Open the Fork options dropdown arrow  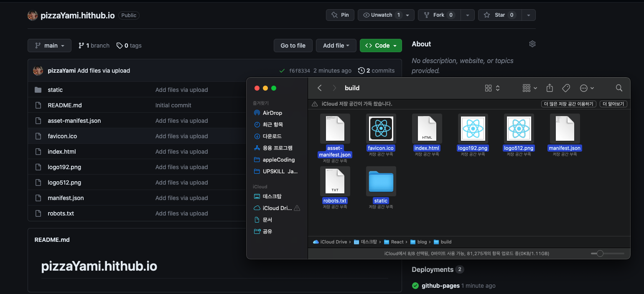(467, 15)
